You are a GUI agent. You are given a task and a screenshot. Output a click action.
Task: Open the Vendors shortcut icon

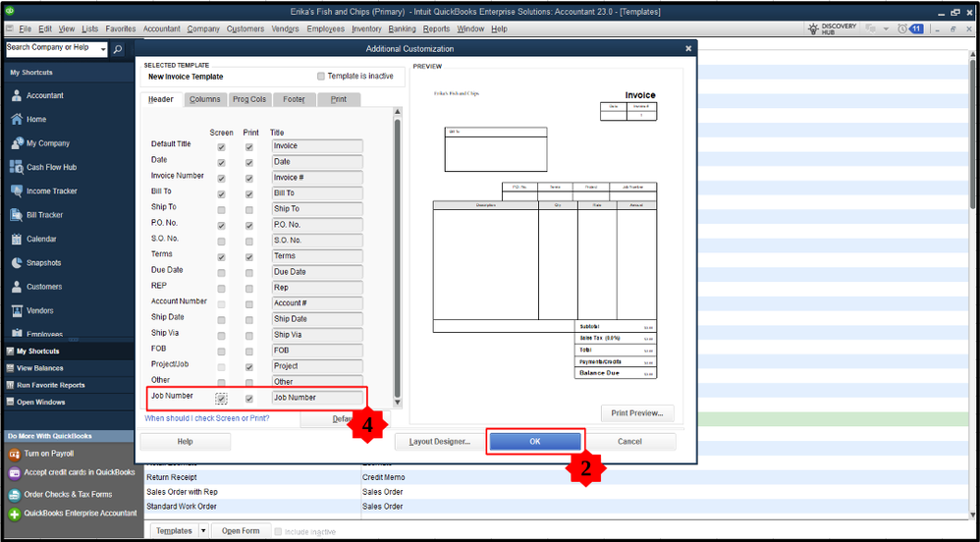coord(17,310)
